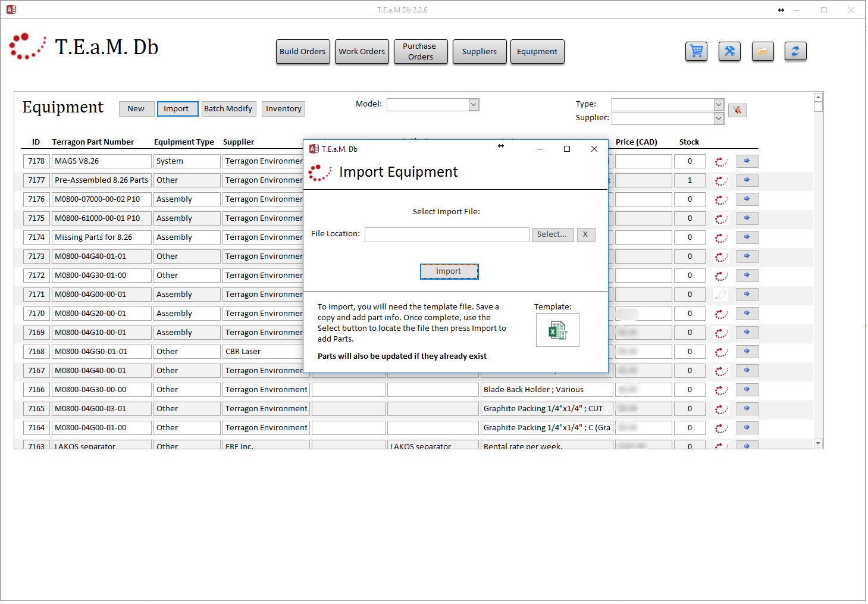This screenshot has width=868, height=604.
Task: Click the Graphite Packing 1/4"x1/4" ; CUT cell
Action: coord(547,409)
